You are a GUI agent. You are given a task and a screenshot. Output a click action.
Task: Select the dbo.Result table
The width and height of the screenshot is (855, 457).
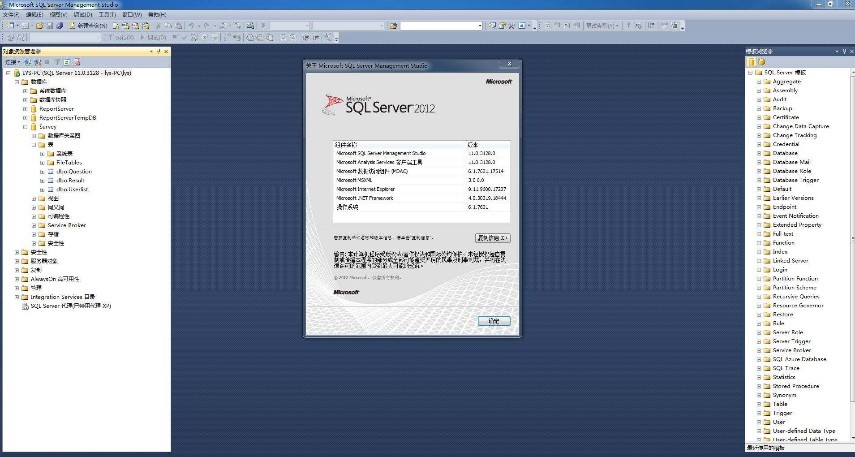pos(71,180)
